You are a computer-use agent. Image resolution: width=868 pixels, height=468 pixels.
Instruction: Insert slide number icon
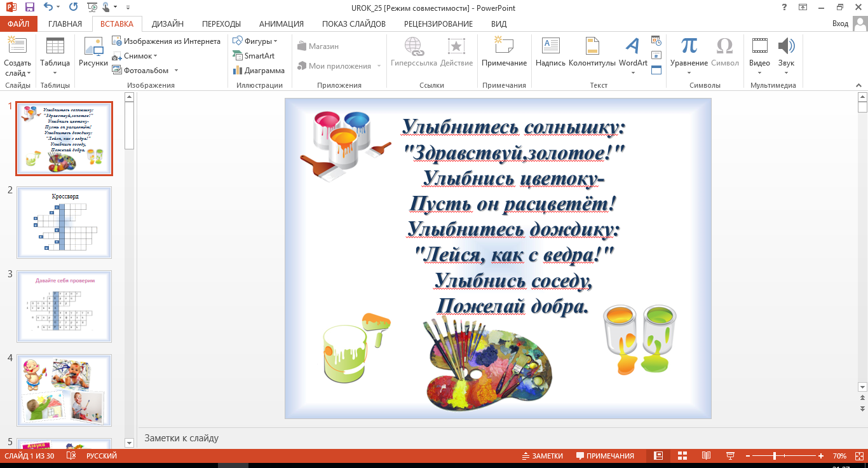pyautogui.click(x=656, y=55)
